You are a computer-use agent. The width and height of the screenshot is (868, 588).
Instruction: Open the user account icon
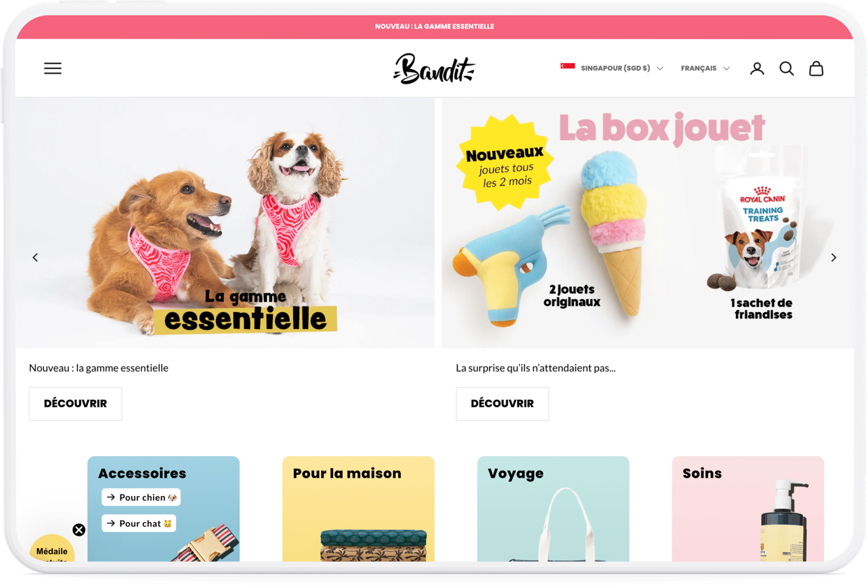(x=757, y=68)
